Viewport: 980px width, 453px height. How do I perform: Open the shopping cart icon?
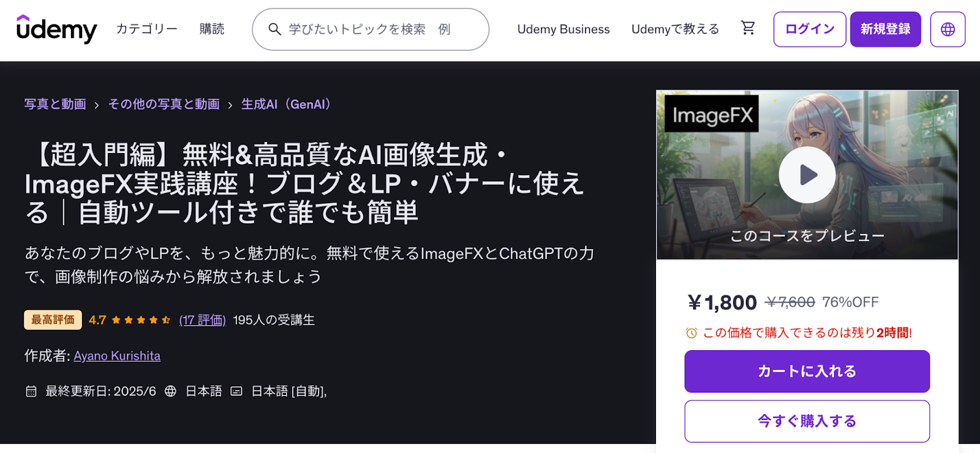[748, 28]
